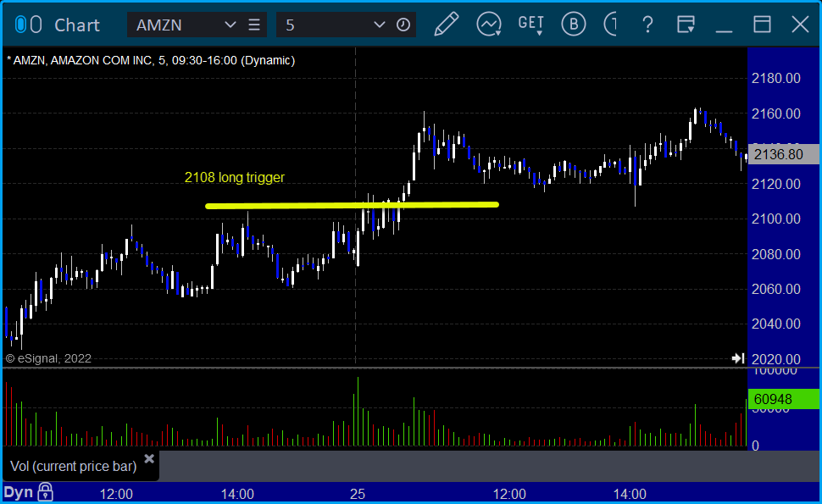This screenshot has height=504, width=822.
Task: Open help with the question mark icon
Action: pyautogui.click(x=648, y=25)
